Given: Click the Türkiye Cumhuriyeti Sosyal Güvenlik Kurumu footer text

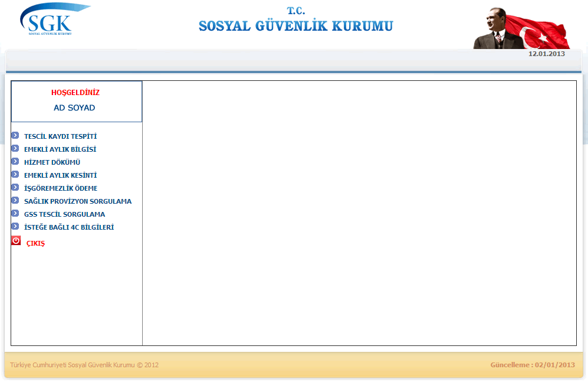Looking at the screenshot, I should point(84,365).
